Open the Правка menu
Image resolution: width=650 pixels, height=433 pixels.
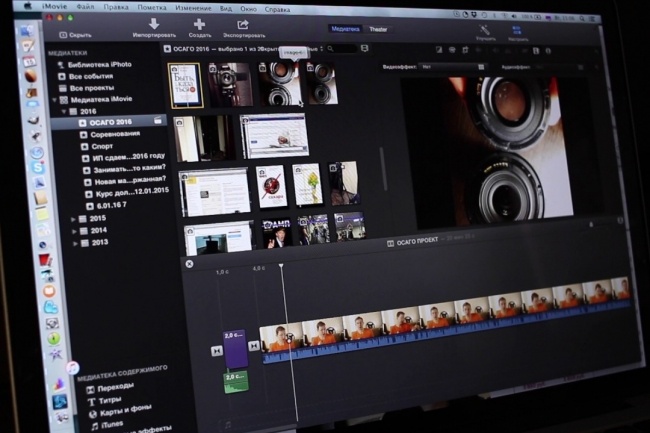(x=116, y=7)
